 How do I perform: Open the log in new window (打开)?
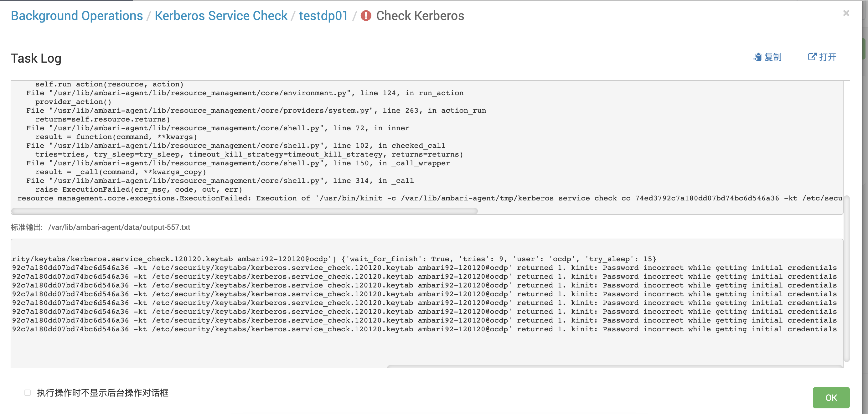point(822,57)
